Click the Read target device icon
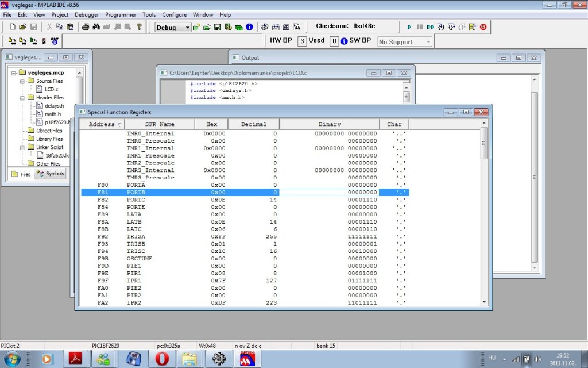Screen dimensions: 588x368 click(x=23, y=41)
